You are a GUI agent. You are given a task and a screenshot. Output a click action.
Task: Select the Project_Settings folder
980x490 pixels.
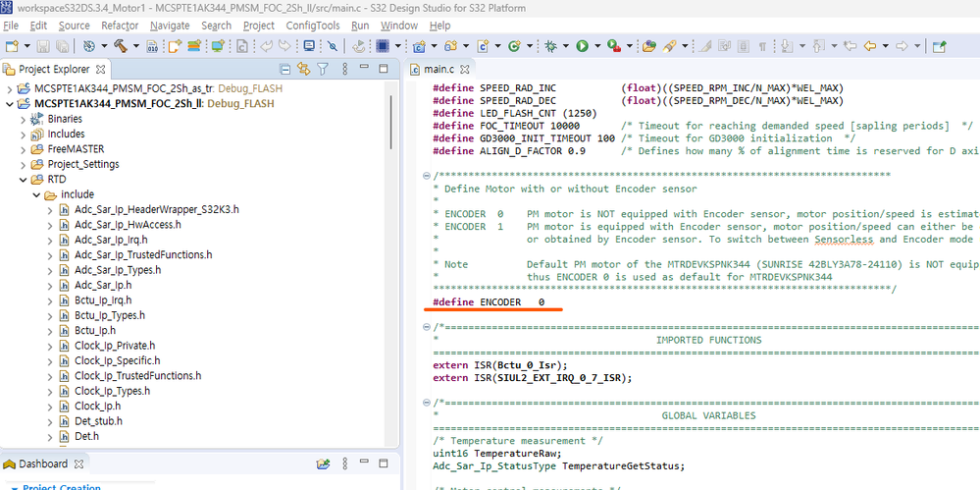(83, 164)
